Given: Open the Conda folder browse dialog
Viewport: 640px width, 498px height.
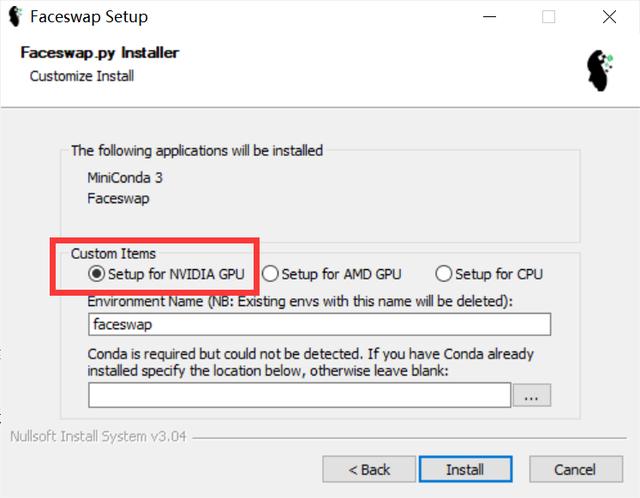Looking at the screenshot, I should point(531,396).
